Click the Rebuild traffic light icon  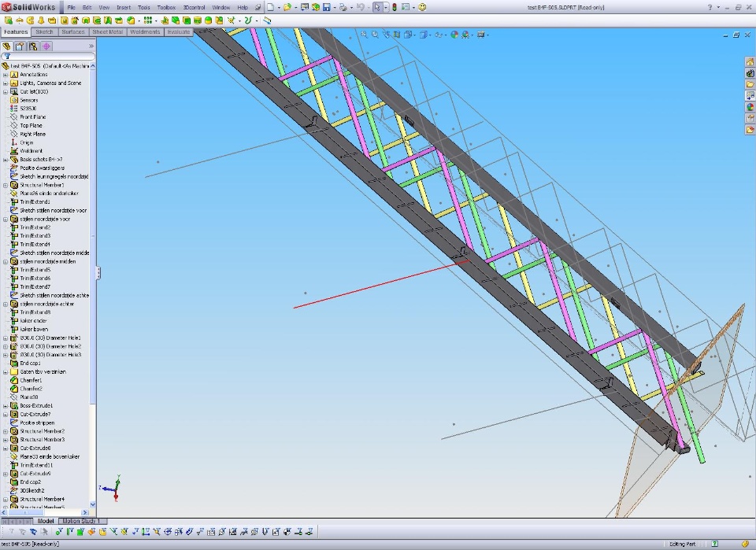[x=394, y=7]
